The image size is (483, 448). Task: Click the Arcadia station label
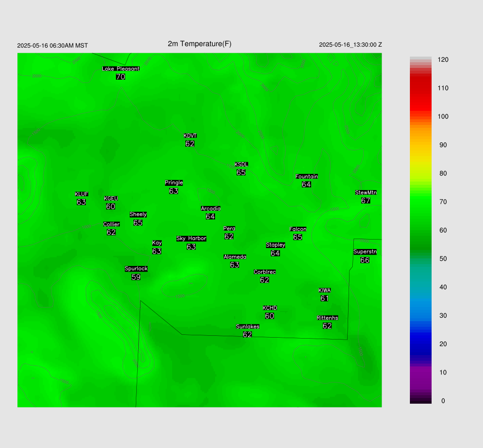pos(211,208)
